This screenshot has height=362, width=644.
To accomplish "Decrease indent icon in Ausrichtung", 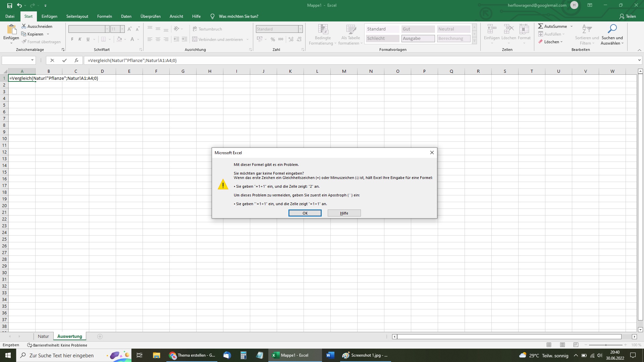I will click(176, 39).
